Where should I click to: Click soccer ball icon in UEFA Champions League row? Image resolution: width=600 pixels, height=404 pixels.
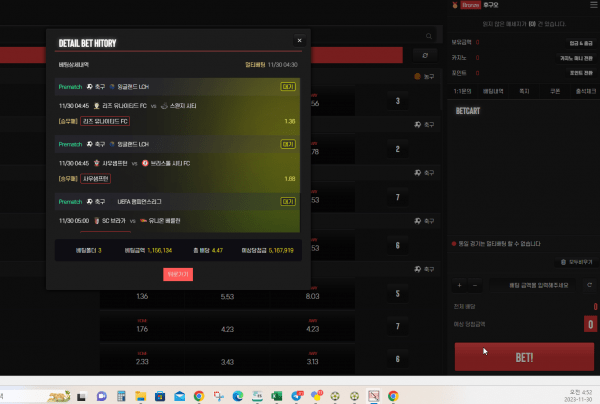(x=90, y=202)
